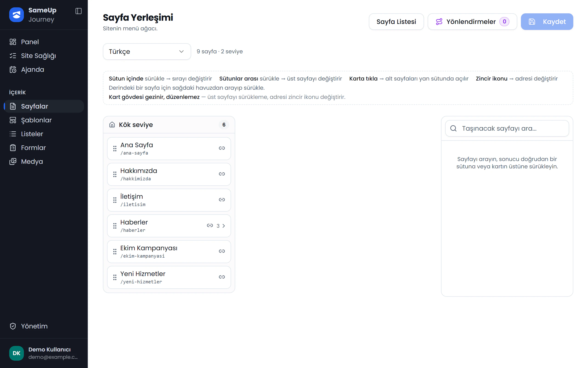The width and height of the screenshot is (588, 368).
Task: Grab the drag handle of Hakkımızda
Action: 115,174
